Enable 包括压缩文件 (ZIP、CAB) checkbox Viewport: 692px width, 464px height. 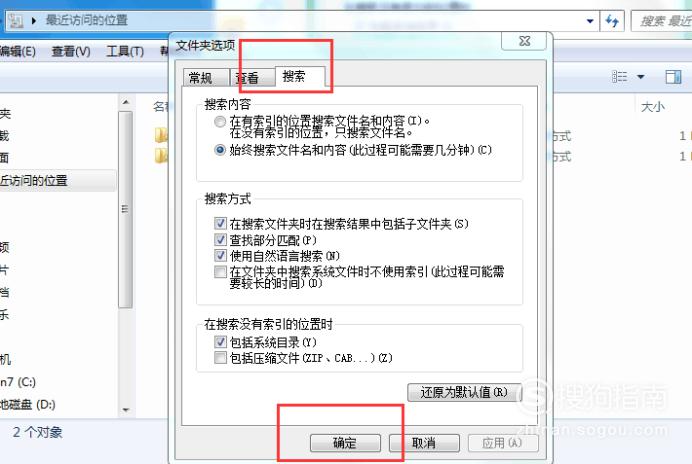tap(220, 357)
